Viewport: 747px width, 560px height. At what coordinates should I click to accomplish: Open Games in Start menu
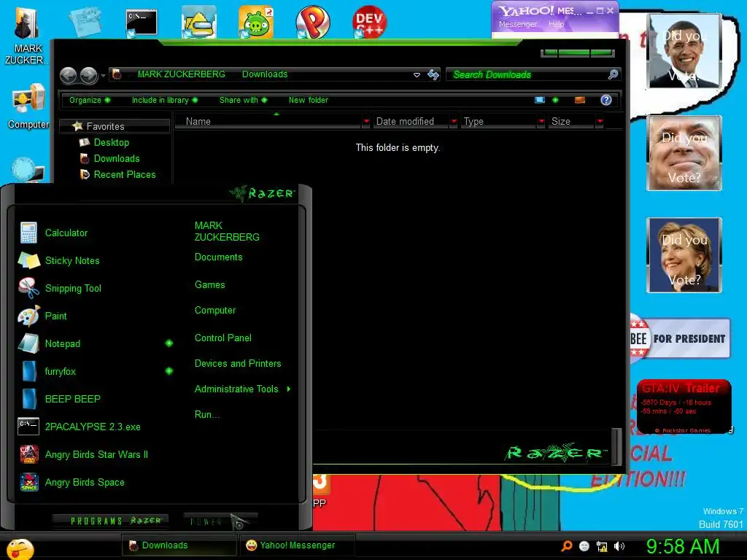click(x=209, y=285)
